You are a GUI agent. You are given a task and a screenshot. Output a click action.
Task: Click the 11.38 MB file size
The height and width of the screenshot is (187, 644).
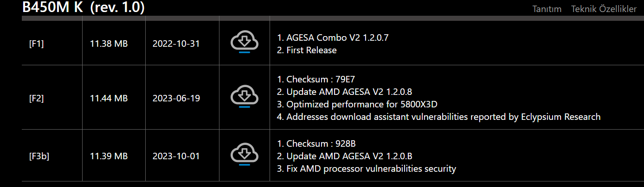[x=109, y=44]
